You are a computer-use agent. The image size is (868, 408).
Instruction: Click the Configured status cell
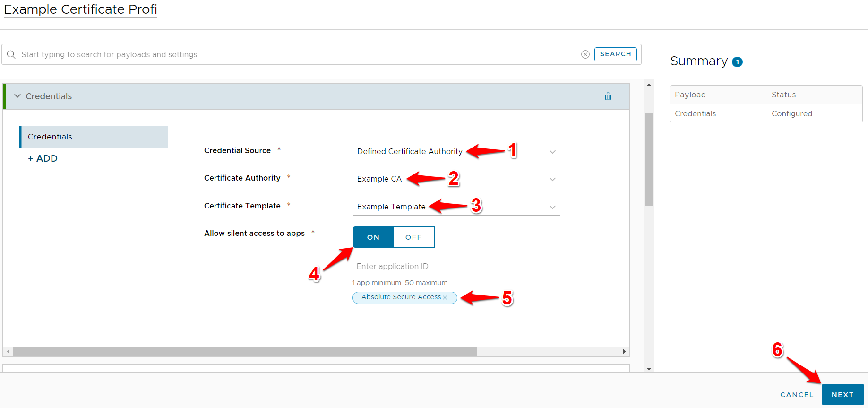792,113
